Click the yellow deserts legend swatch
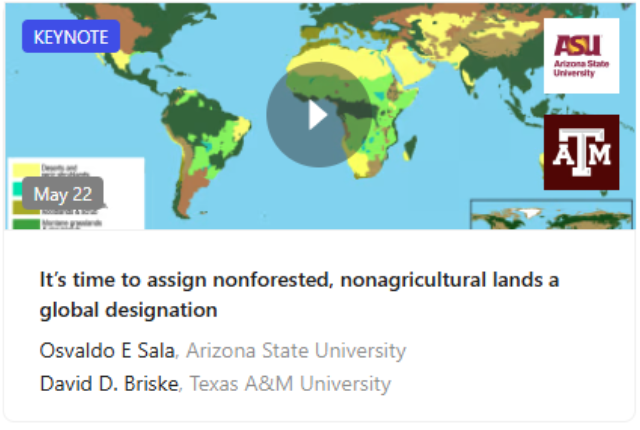This screenshot has width=640, height=430. tap(24, 171)
